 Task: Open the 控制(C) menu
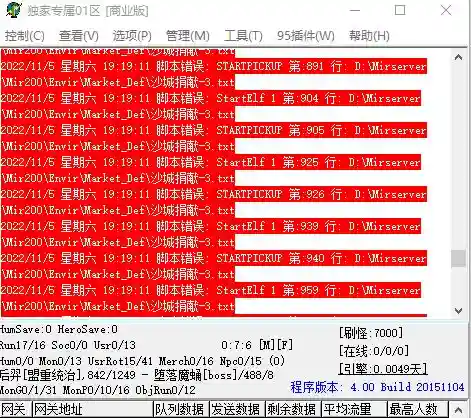pos(24,36)
